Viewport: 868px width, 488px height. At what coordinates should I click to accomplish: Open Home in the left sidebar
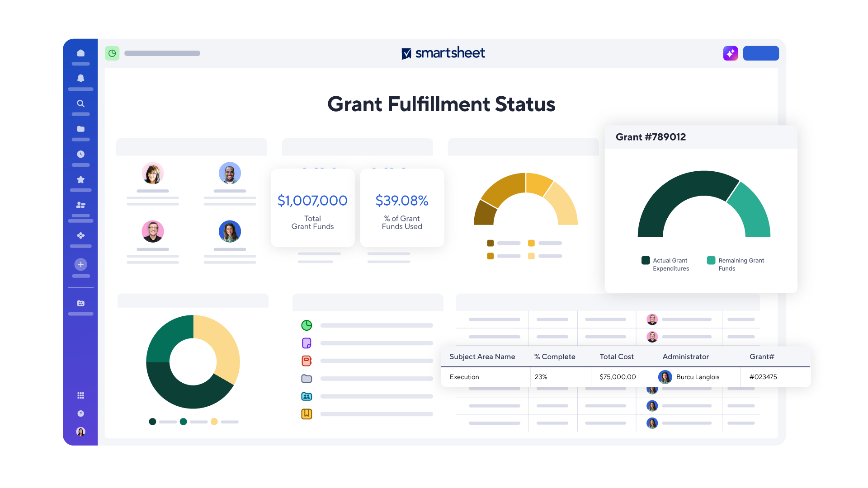[80, 53]
